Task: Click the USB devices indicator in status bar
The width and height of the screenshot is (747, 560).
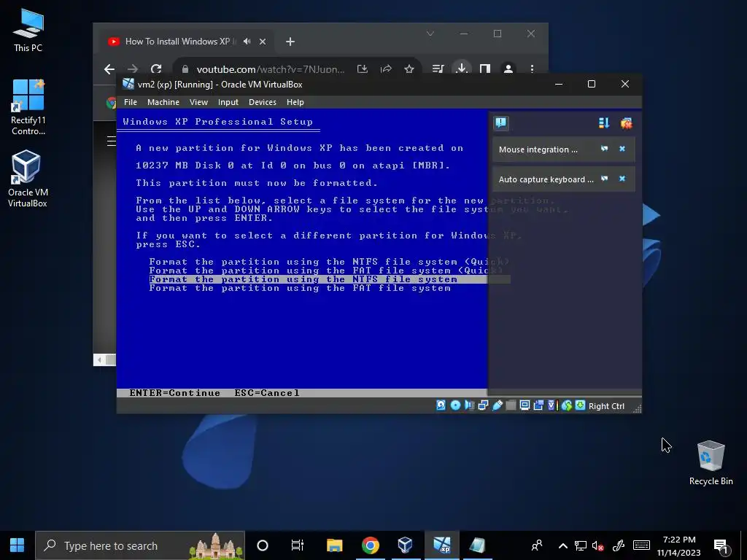Action: point(497,405)
